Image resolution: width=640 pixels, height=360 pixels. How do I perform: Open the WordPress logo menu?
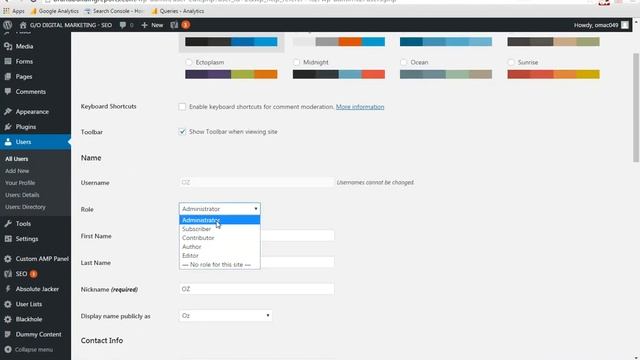(x=7, y=25)
